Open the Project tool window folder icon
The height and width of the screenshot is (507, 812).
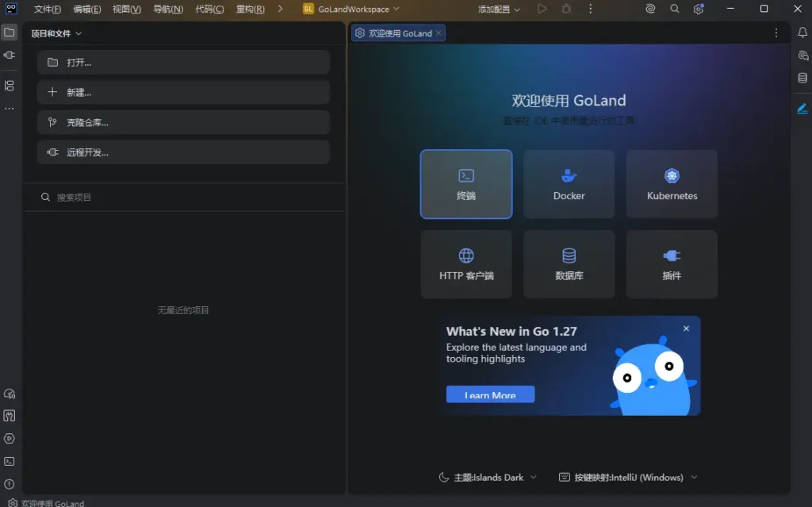10,33
